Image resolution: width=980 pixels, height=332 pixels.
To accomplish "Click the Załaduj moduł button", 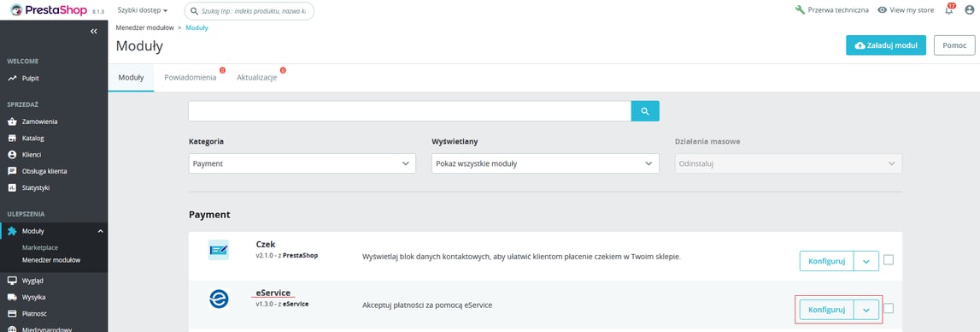I will pos(886,45).
